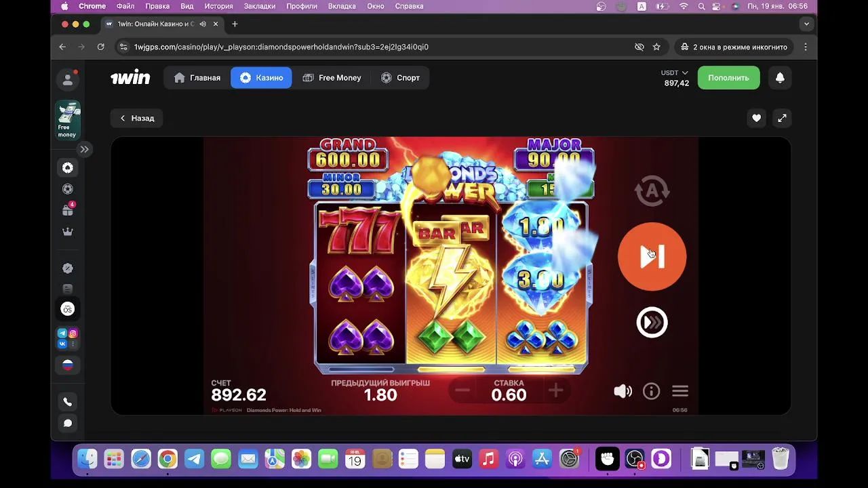The height and width of the screenshot is (488, 868).
Task: Mute the slot game sound
Action: pyautogui.click(x=623, y=391)
